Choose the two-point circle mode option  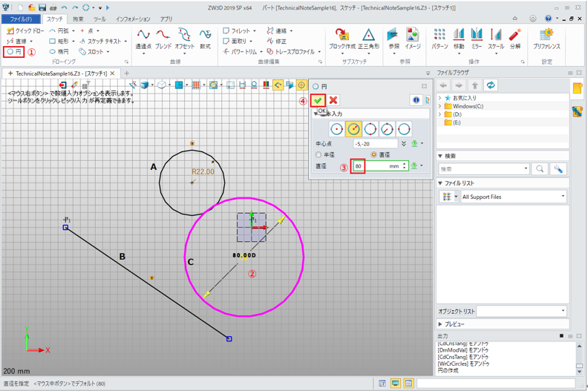[x=404, y=129]
